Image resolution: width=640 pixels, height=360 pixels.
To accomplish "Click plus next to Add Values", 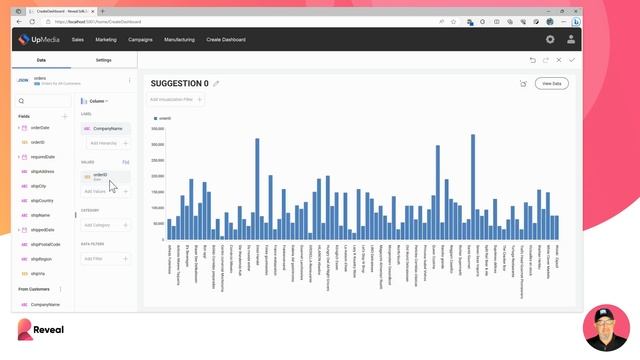I will tap(126, 191).
